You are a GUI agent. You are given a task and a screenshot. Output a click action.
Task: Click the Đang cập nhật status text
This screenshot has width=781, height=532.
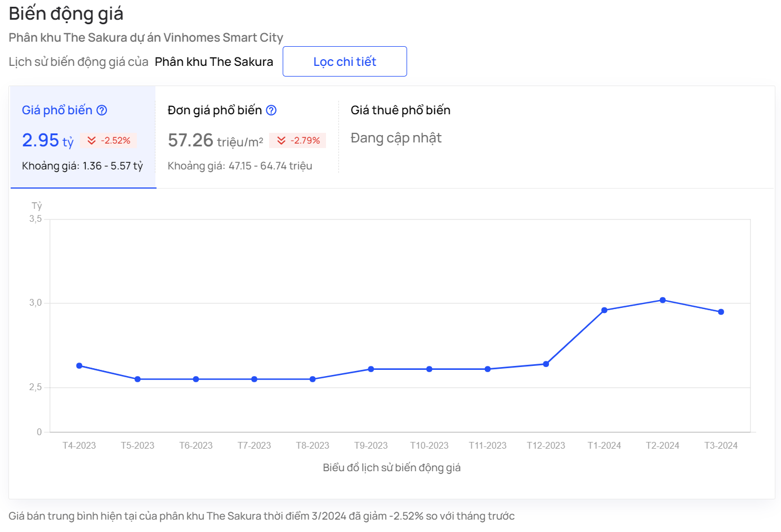coord(396,138)
